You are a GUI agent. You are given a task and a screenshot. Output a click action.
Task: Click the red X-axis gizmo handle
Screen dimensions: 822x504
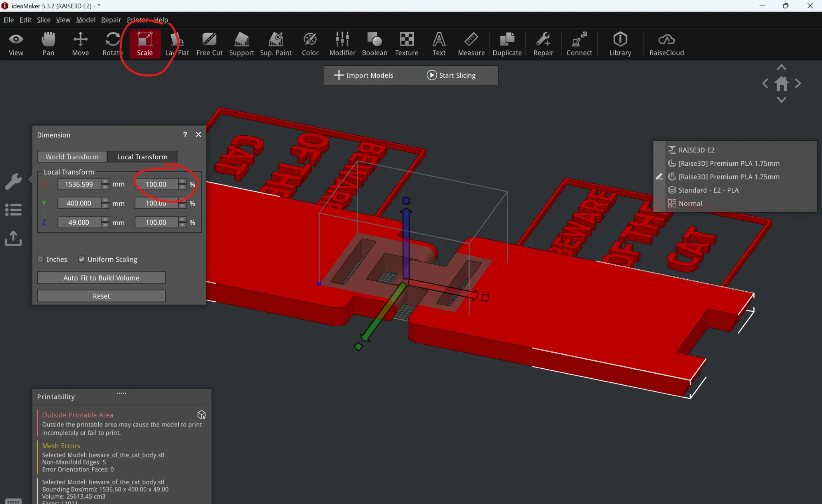(485, 297)
